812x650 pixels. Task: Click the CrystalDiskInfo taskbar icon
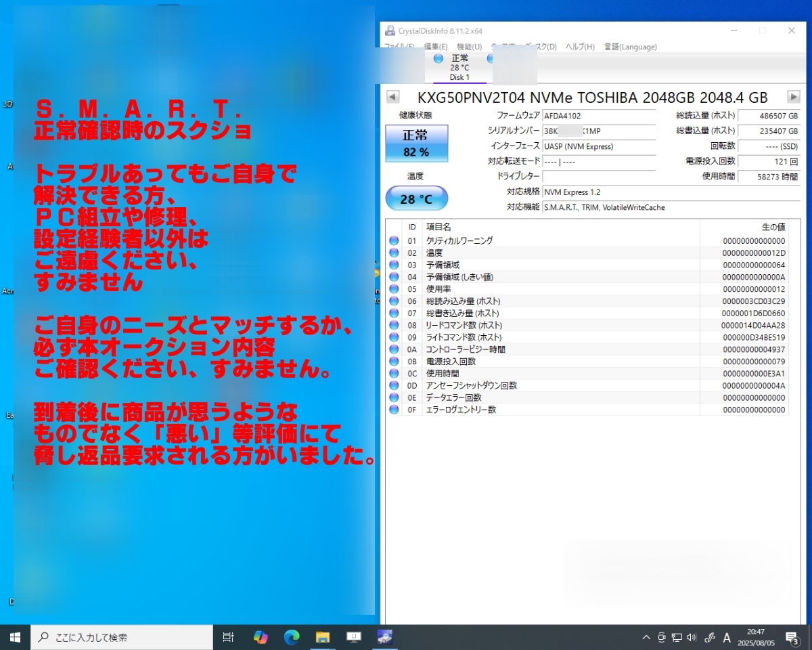pyautogui.click(x=385, y=637)
